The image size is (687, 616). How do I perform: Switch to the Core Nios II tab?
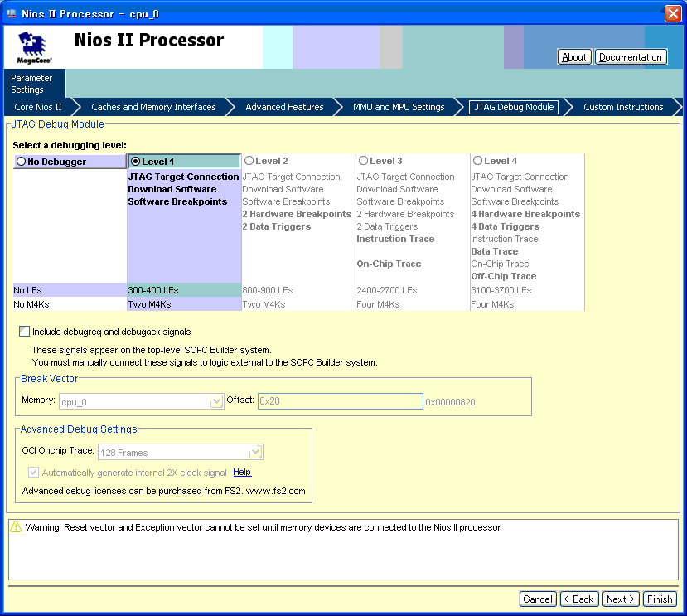[37, 107]
